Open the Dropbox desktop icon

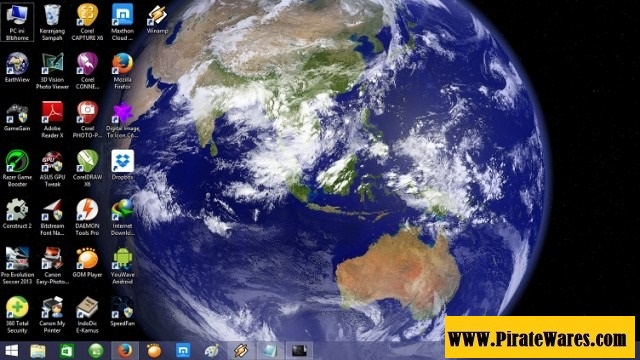[122, 165]
